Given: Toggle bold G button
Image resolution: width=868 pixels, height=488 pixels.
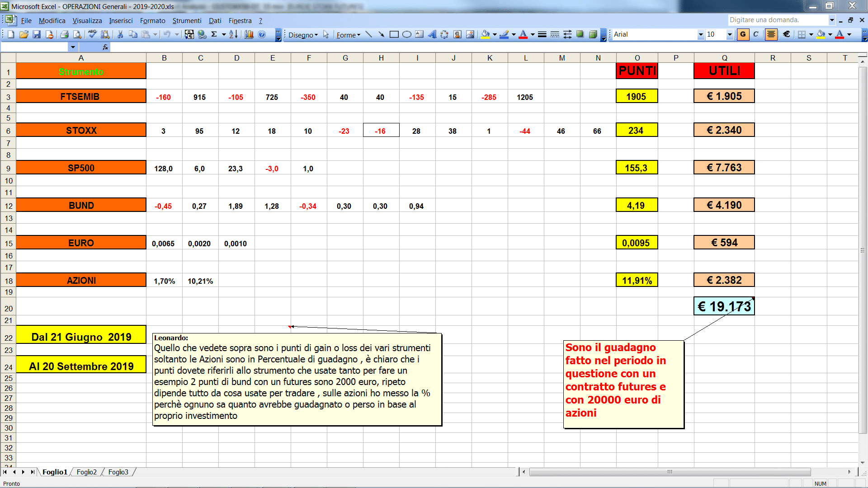Looking at the screenshot, I should tap(743, 34).
